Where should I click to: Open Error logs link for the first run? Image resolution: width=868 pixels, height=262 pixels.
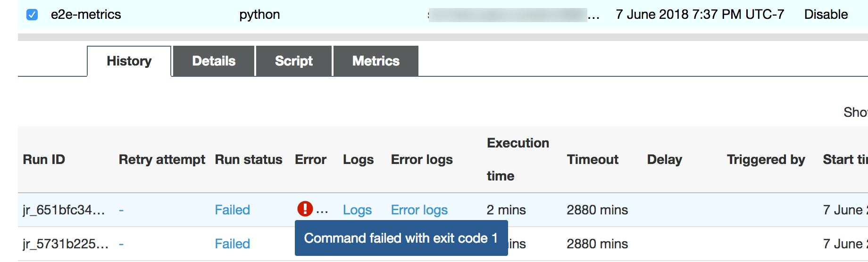(x=419, y=210)
